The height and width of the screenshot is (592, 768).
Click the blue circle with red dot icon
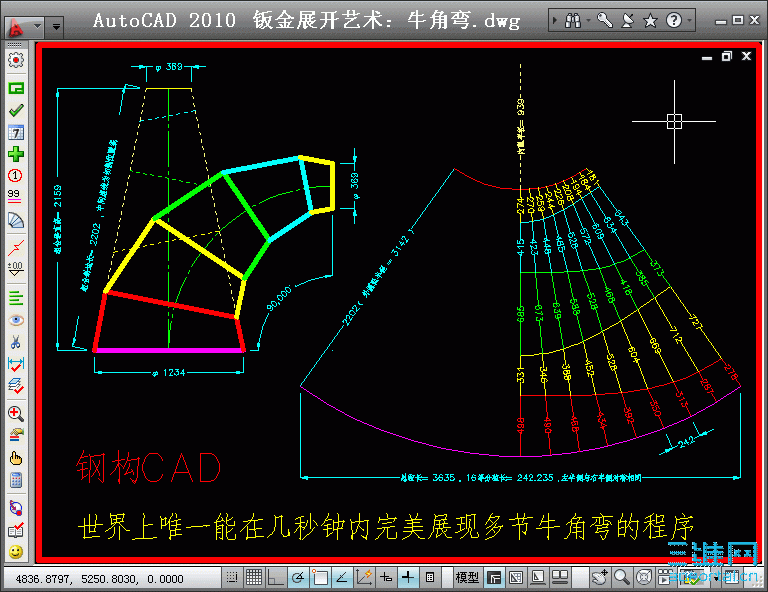pos(16,508)
